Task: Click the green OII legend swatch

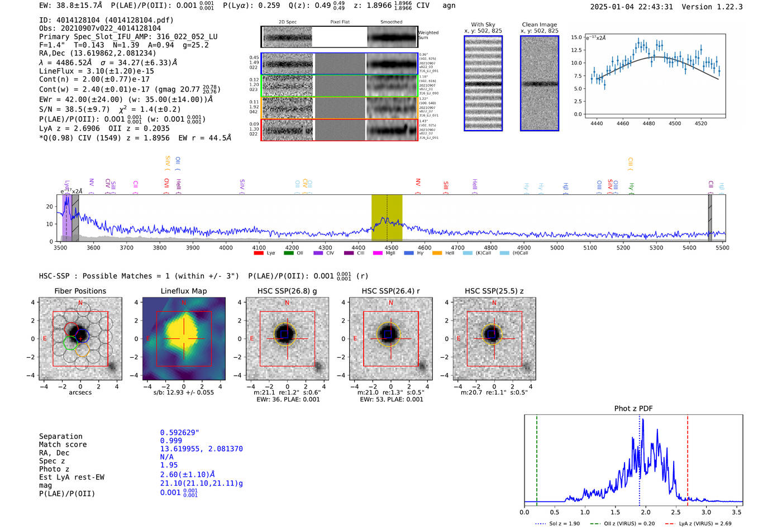Action: point(289,253)
